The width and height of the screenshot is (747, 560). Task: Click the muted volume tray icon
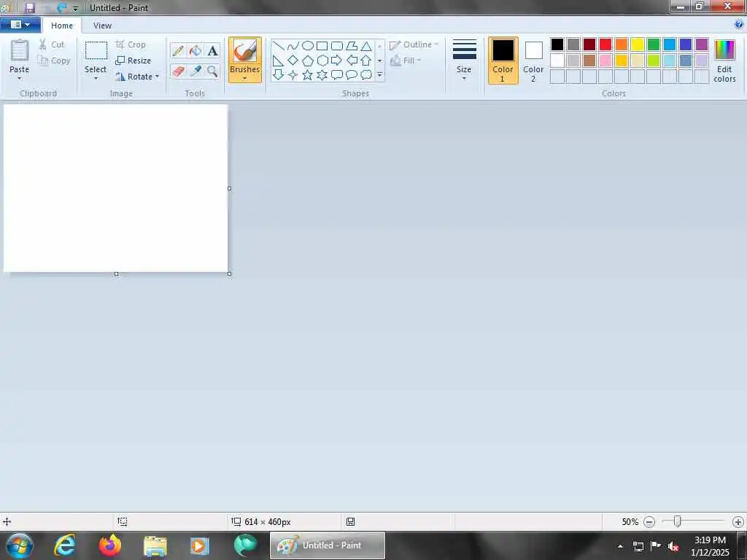click(673, 546)
